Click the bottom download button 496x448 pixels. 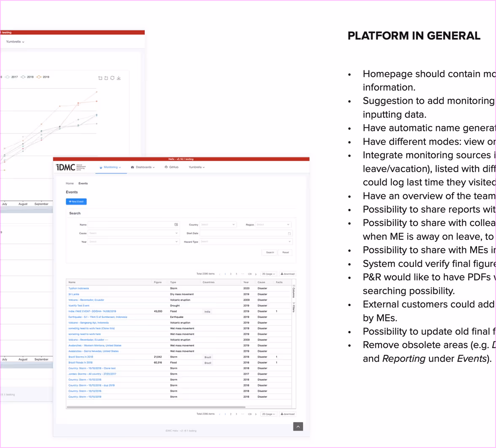[x=288, y=414]
